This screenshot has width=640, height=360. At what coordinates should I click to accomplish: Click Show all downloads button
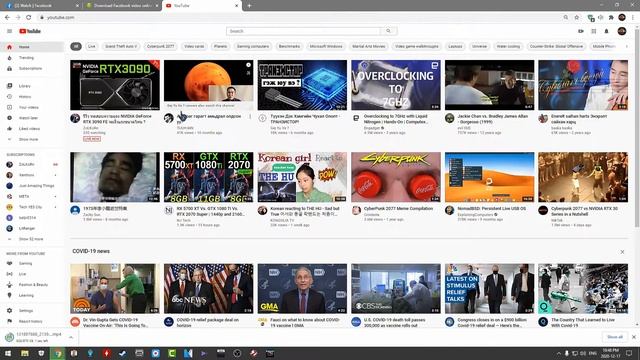(x=615, y=337)
